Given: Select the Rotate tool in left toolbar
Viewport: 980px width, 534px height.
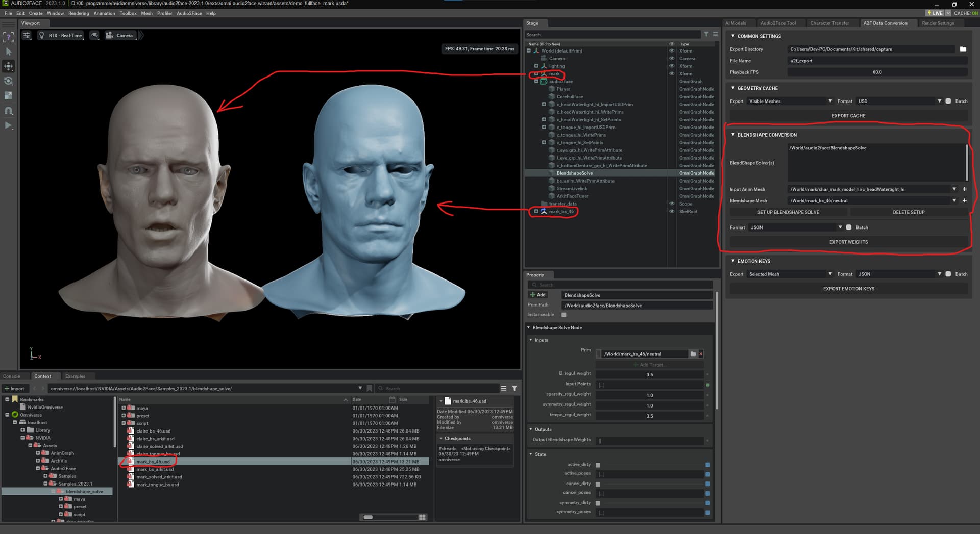Looking at the screenshot, I should pyautogui.click(x=9, y=81).
